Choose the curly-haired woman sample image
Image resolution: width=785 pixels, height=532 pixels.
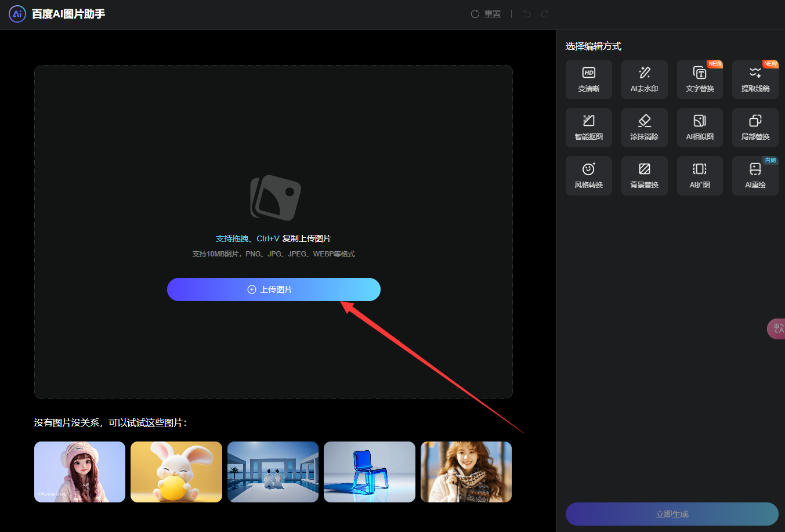pos(466,472)
